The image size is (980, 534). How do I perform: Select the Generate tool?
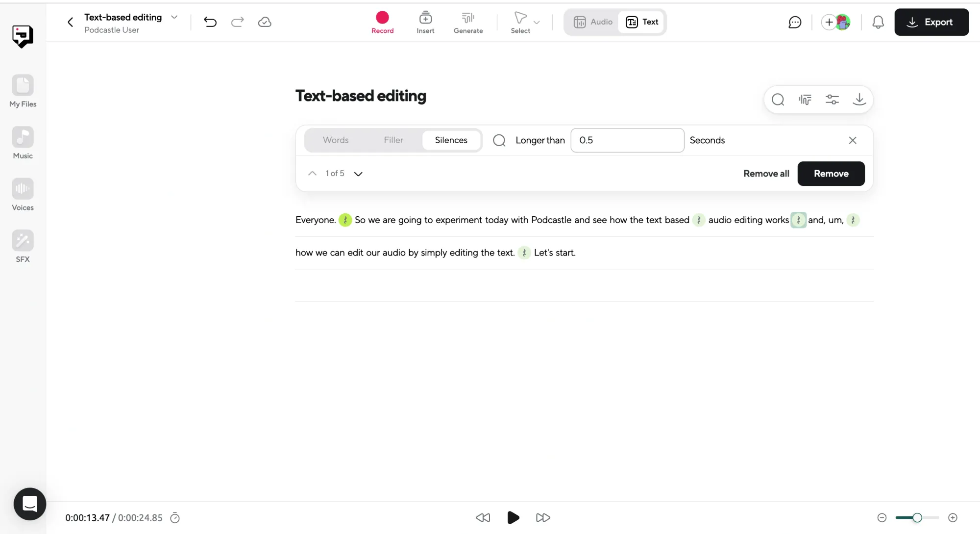[467, 22]
